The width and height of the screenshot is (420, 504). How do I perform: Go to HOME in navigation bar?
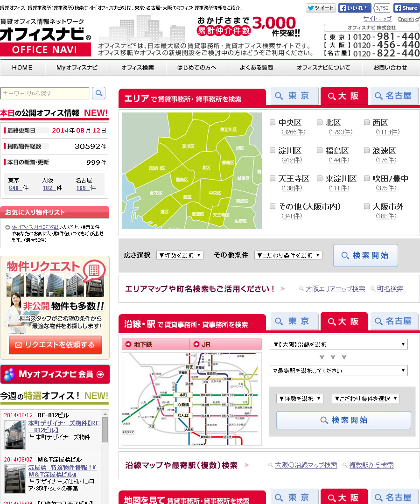[22, 68]
